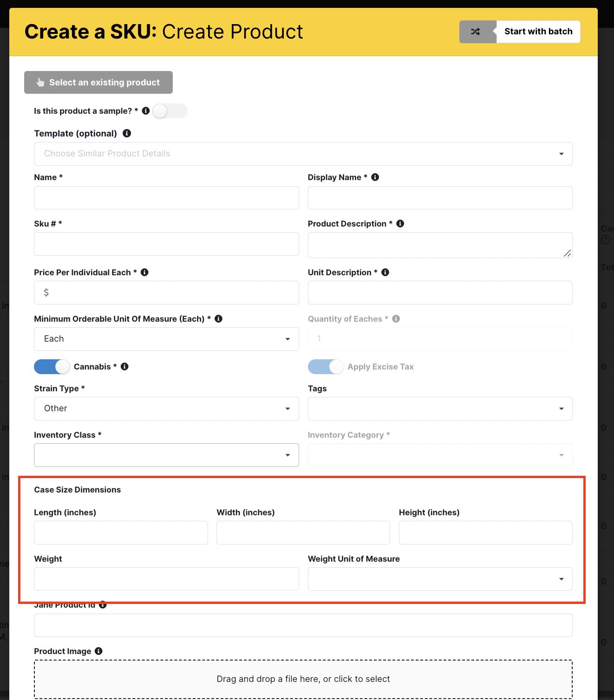
Task: Click the drag and drop image upload area
Action: [303, 679]
